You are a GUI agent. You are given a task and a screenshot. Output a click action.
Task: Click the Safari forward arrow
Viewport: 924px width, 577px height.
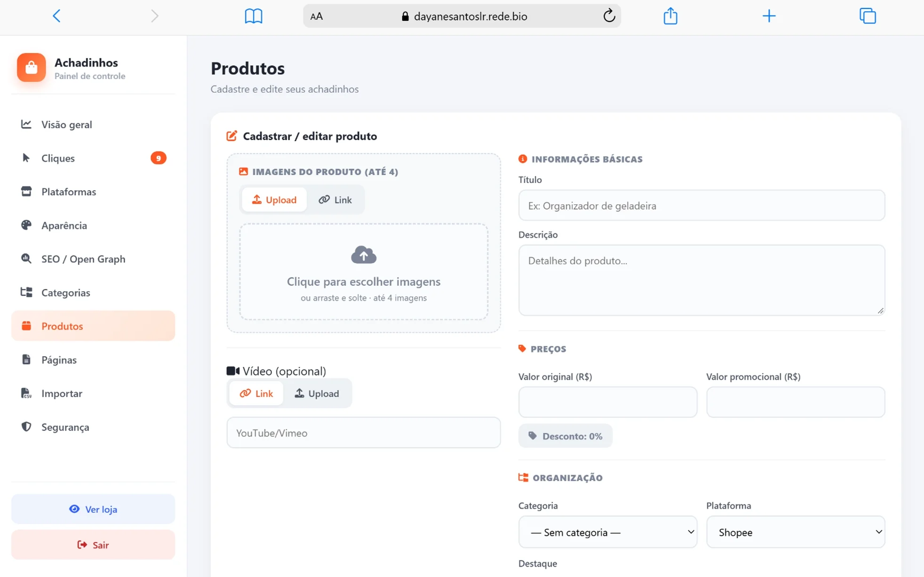pyautogui.click(x=155, y=16)
